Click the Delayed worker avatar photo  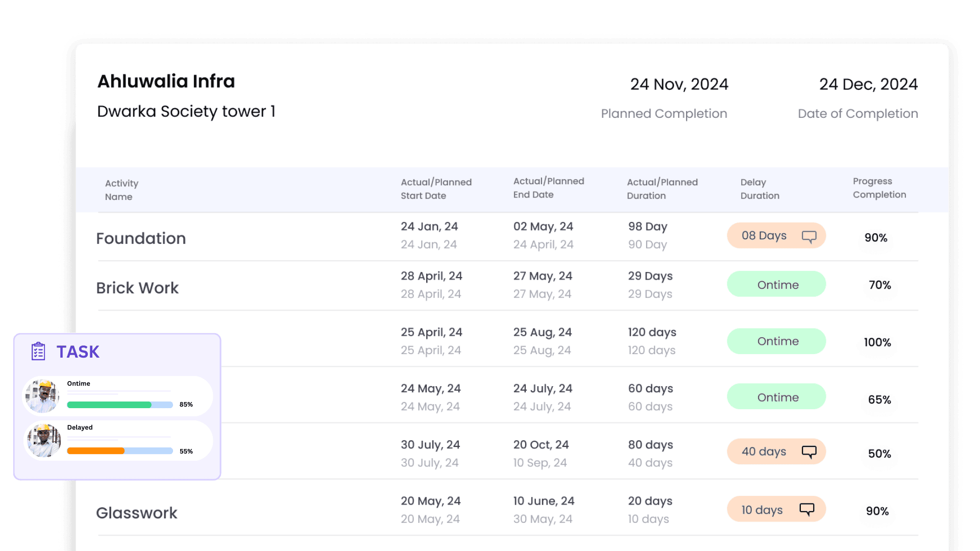point(43,440)
